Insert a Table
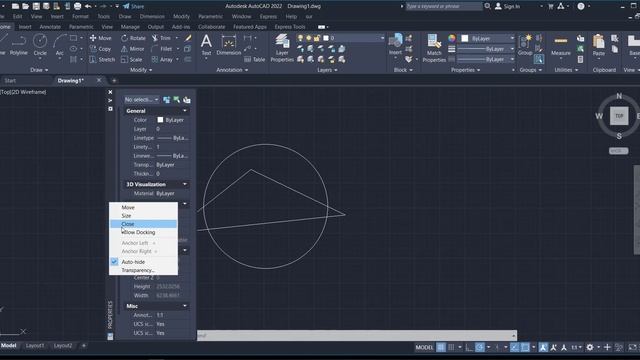 pyautogui.click(x=255, y=59)
